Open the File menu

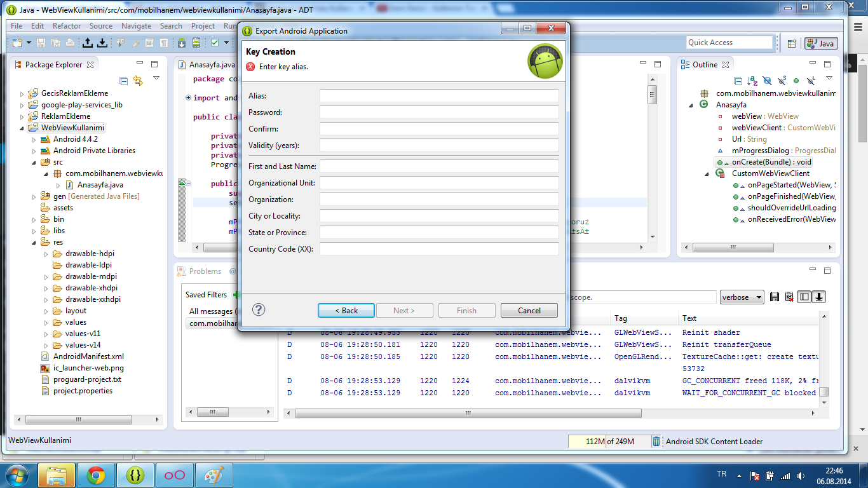click(x=17, y=26)
